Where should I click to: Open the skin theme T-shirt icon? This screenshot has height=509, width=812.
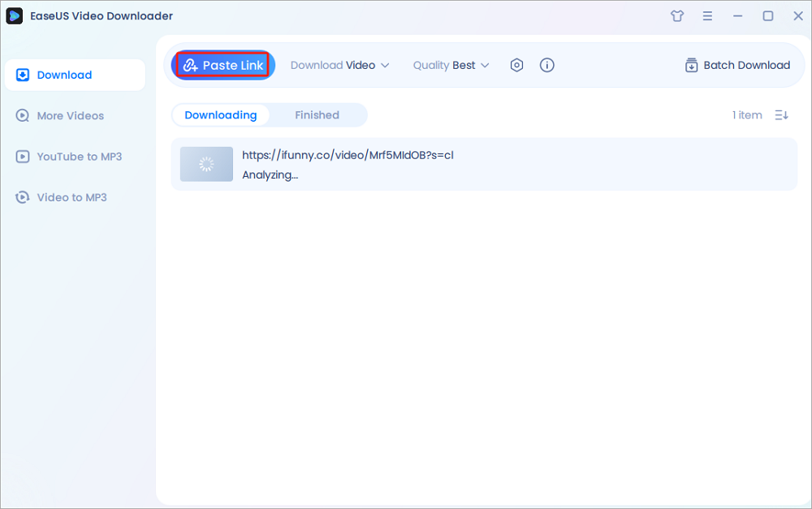pyautogui.click(x=677, y=16)
